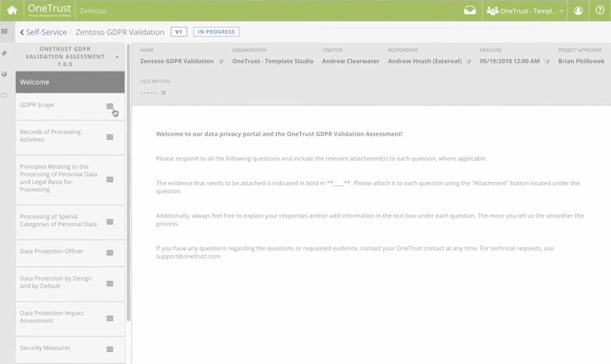This screenshot has width=611, height=364.
Task: Click the OneTrust - Template Studio organization value
Action: [x=273, y=61]
